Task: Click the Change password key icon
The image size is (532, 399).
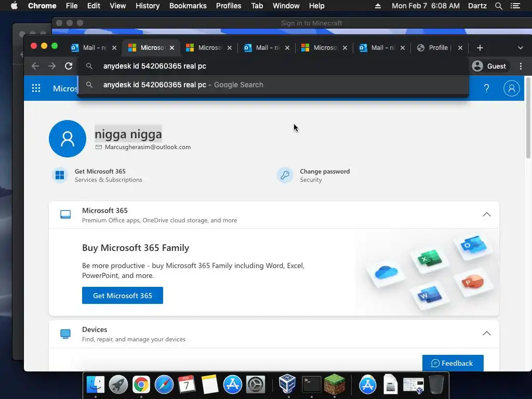Action: click(x=285, y=175)
